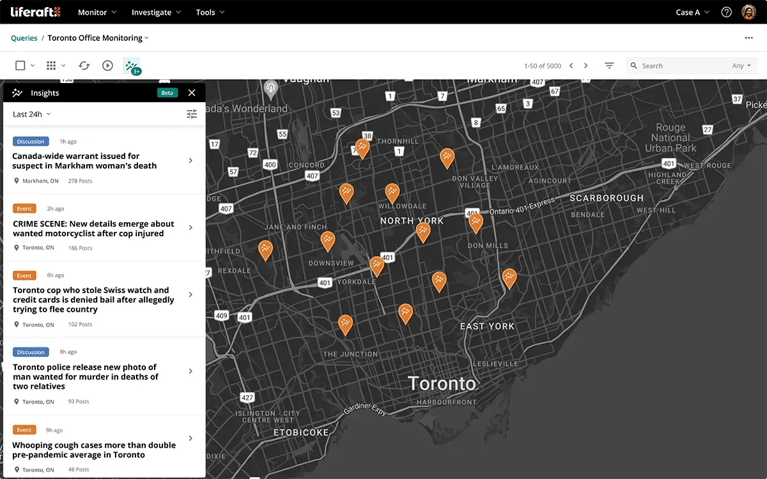Open the three-dot more options menu
This screenshot has height=479, width=767.
tap(748, 38)
